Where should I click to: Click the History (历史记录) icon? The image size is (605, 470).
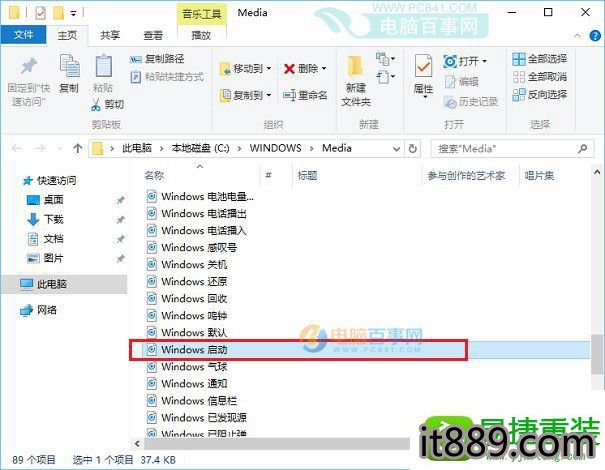click(450, 102)
